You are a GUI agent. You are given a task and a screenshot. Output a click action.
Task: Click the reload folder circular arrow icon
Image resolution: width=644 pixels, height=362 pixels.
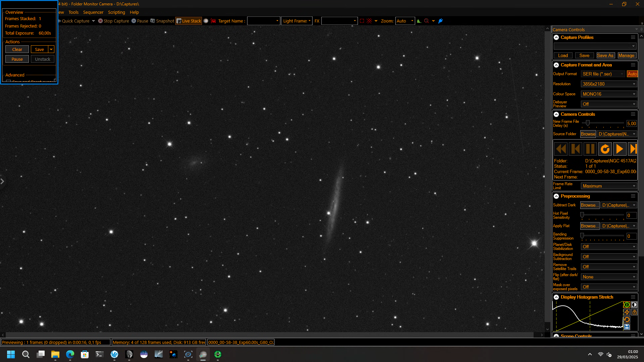coord(605,149)
